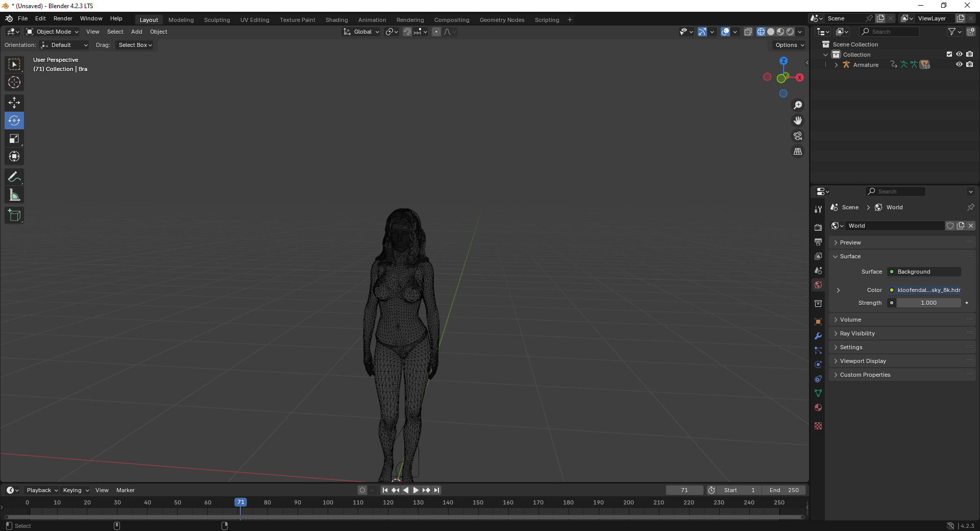Open the Texture properties checker tab
Image resolution: width=980 pixels, height=531 pixels.
point(818,426)
